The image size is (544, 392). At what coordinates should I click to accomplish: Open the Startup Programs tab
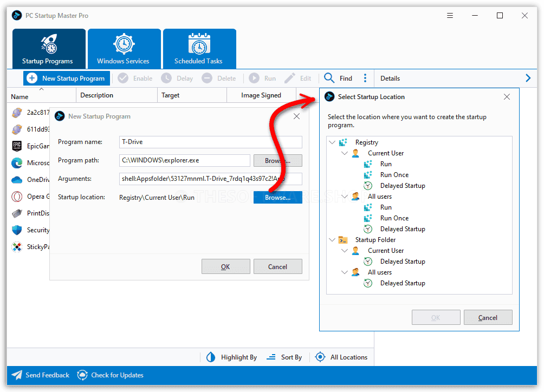pyautogui.click(x=49, y=49)
